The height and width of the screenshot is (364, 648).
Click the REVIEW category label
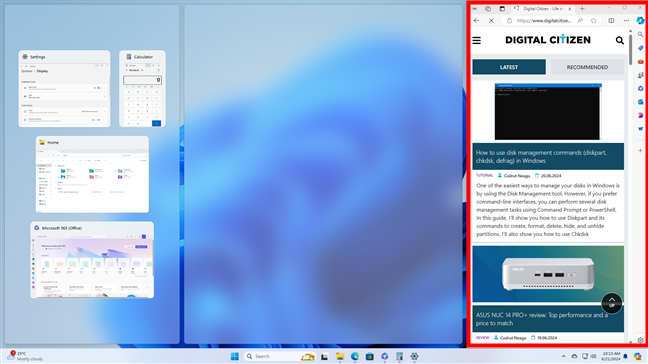[482, 338]
